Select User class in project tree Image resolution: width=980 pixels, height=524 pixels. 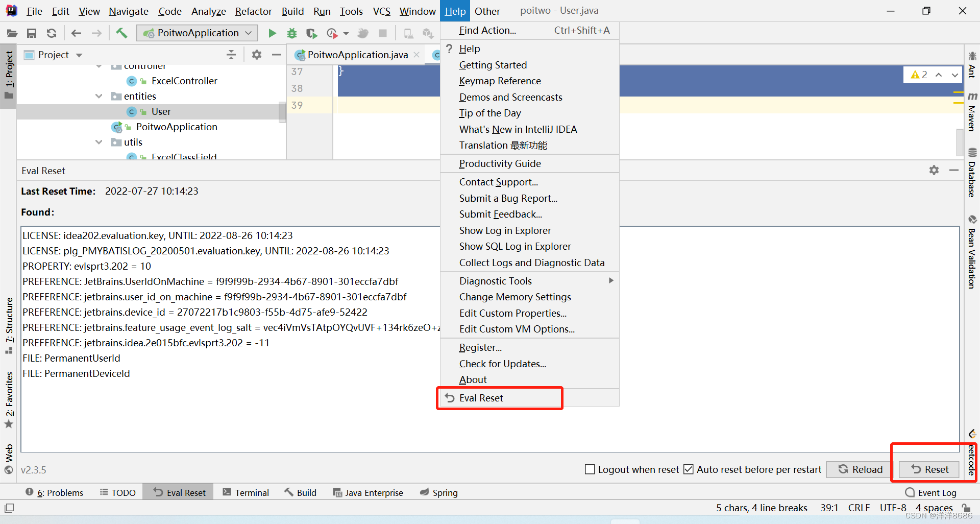pos(161,111)
